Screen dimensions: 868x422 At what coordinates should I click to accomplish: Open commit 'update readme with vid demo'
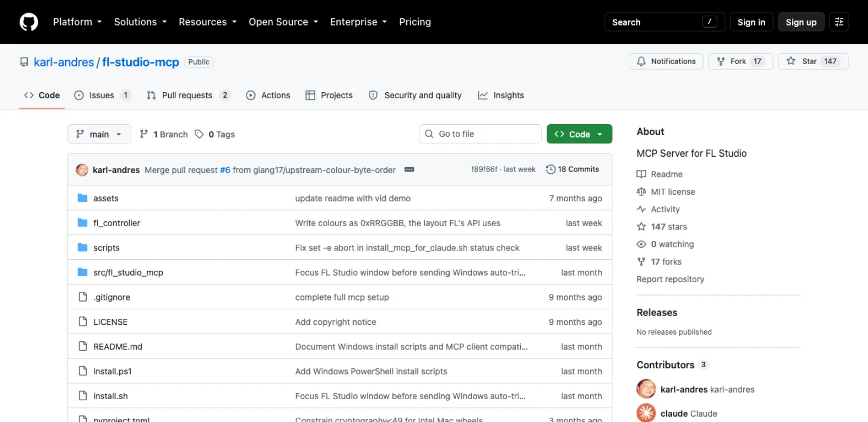[353, 199]
